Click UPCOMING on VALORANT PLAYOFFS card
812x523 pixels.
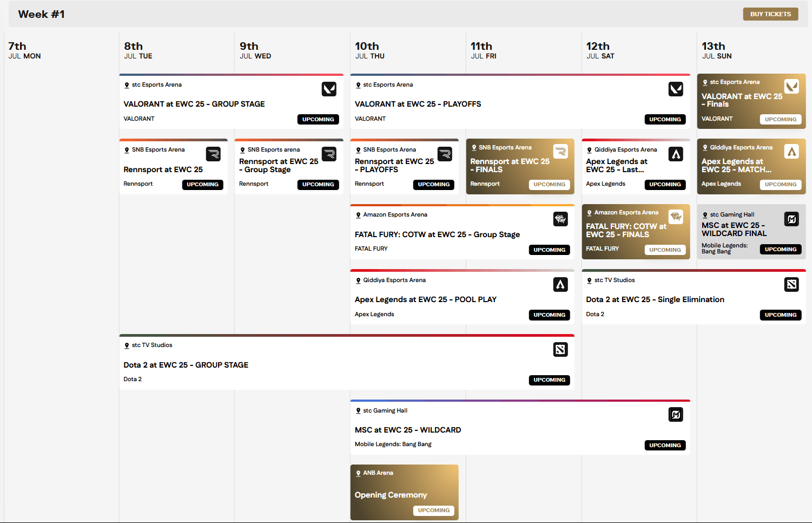pos(665,119)
